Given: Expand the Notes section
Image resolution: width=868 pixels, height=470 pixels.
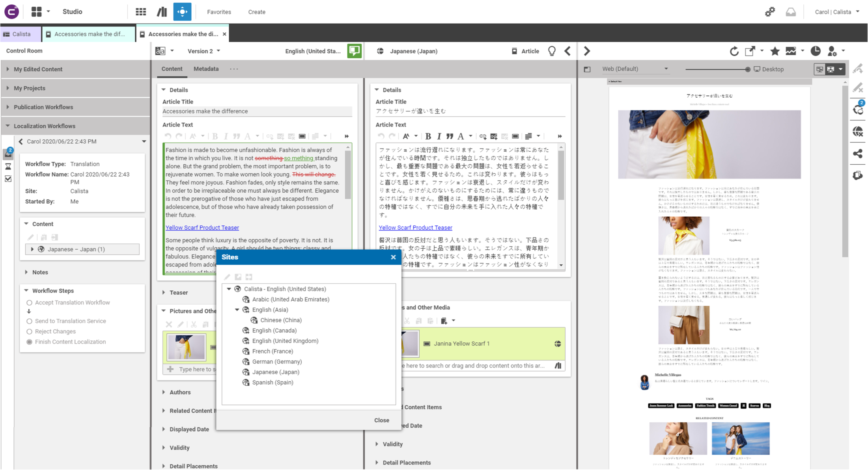Looking at the screenshot, I should tap(26, 272).
